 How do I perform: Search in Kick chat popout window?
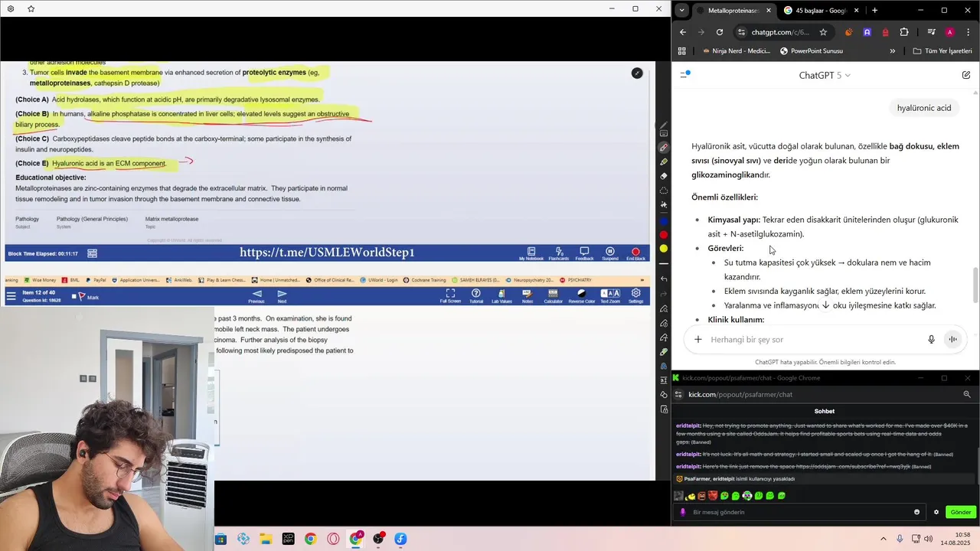[967, 394]
